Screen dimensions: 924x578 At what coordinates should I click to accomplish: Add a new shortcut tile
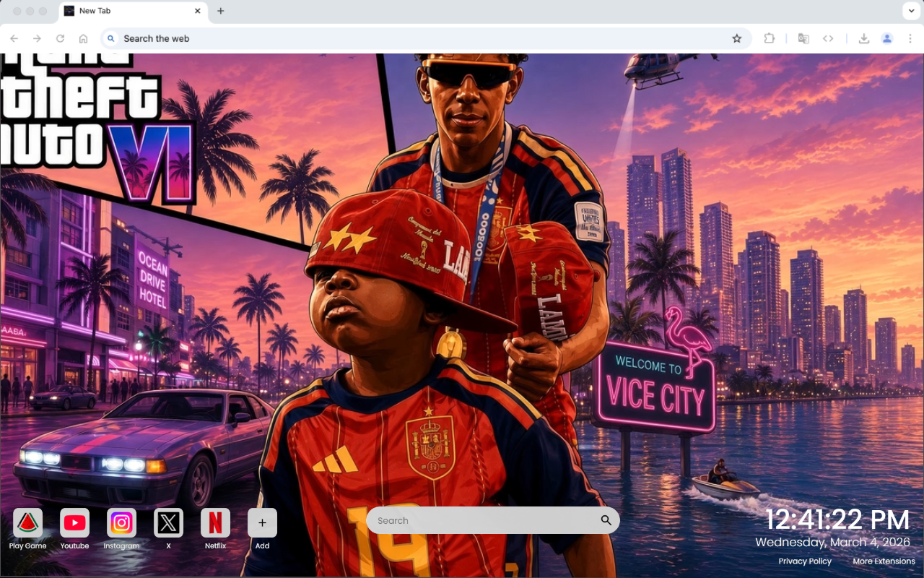pyautogui.click(x=262, y=523)
